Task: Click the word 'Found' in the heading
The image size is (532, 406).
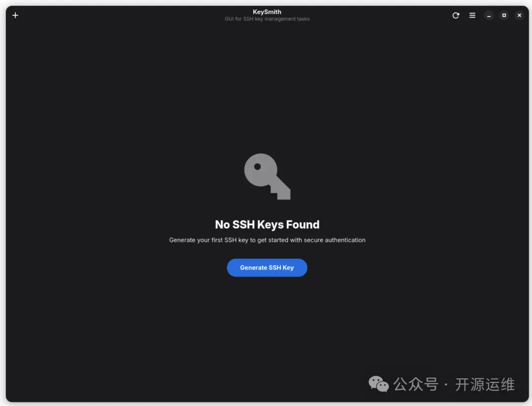Action: click(x=302, y=224)
